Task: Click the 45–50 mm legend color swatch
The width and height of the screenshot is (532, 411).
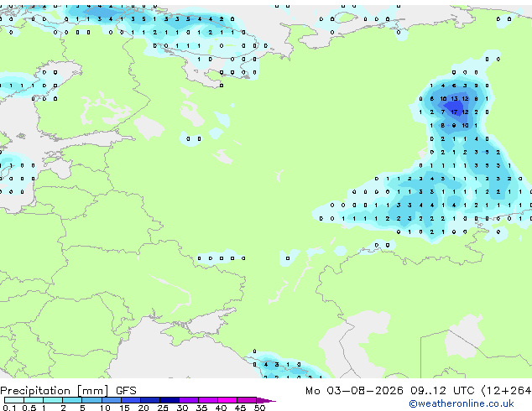Action: pyautogui.click(x=247, y=400)
